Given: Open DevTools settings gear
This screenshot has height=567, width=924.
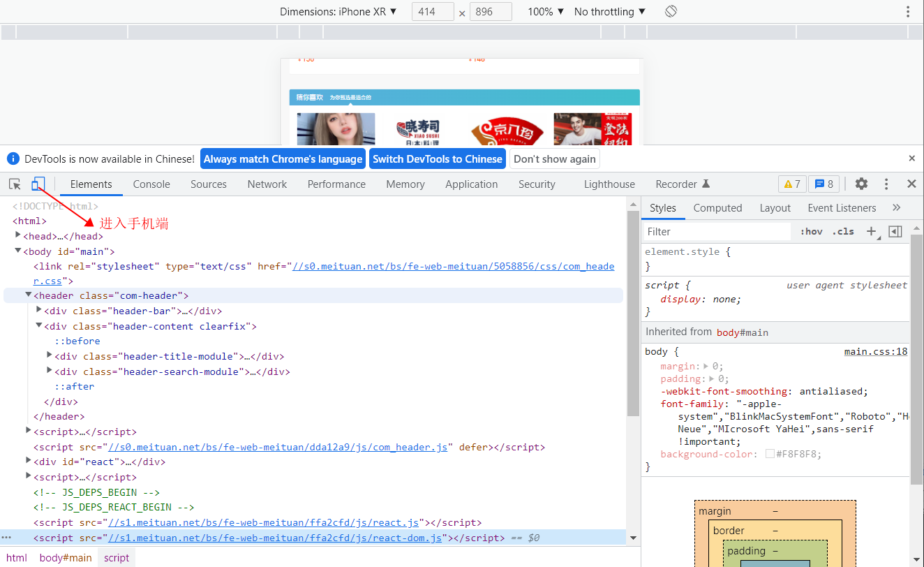Looking at the screenshot, I should [862, 184].
